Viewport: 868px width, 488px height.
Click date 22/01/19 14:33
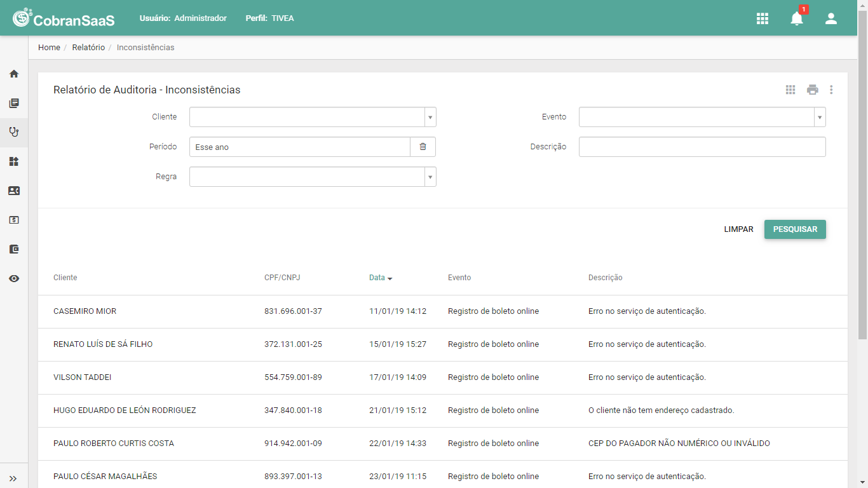(x=398, y=444)
